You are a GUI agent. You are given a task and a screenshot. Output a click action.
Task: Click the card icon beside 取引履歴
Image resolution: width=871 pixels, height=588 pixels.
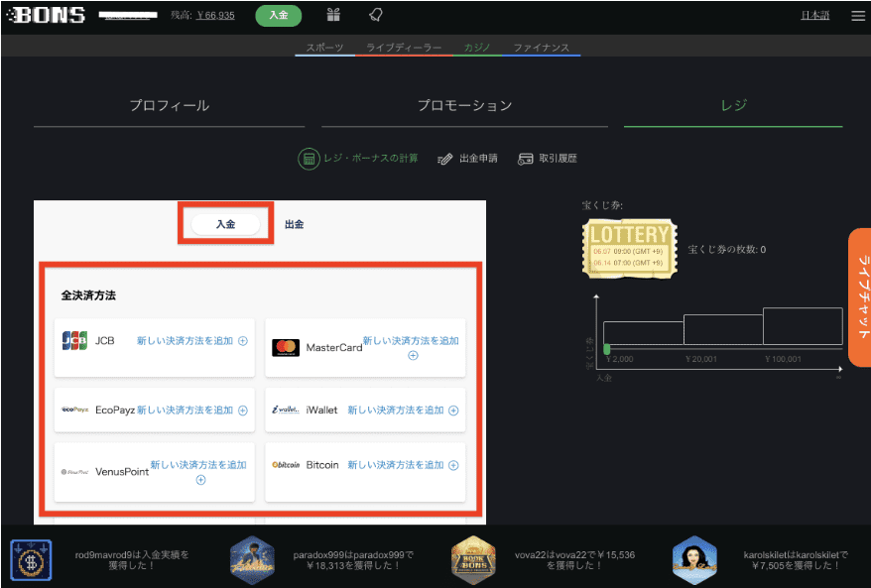coord(525,160)
